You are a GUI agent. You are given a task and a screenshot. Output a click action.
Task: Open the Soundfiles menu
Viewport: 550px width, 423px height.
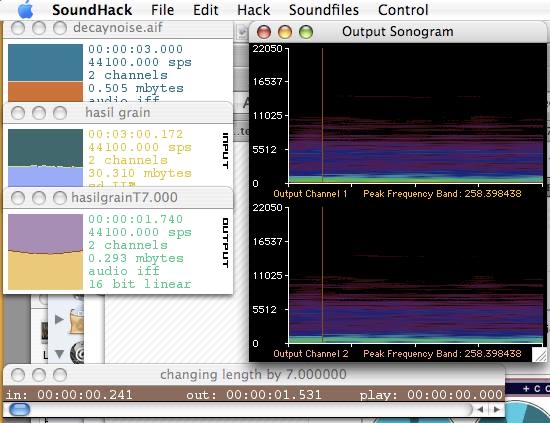point(324,10)
